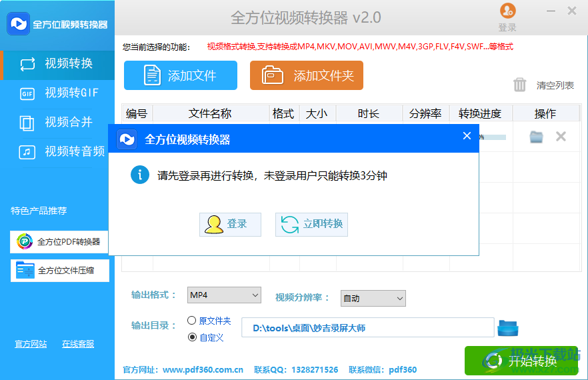The width and height of the screenshot is (588, 380).
Task: Click the app logo icon in sidebar
Action: point(19,23)
